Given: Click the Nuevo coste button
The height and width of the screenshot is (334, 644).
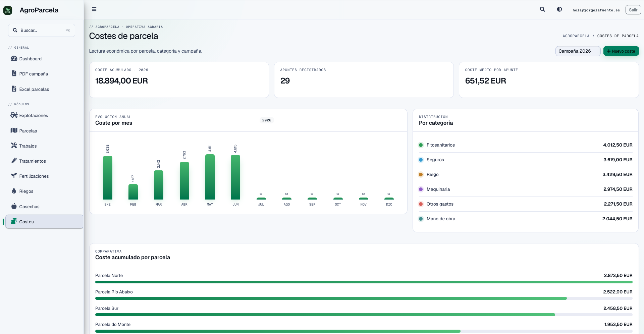Looking at the screenshot, I should pyautogui.click(x=621, y=51).
